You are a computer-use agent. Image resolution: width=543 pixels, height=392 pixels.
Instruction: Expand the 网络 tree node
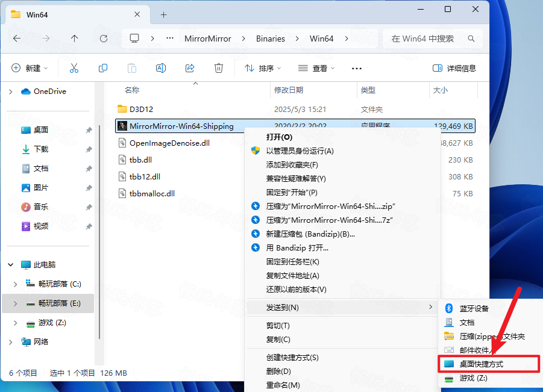(10, 342)
